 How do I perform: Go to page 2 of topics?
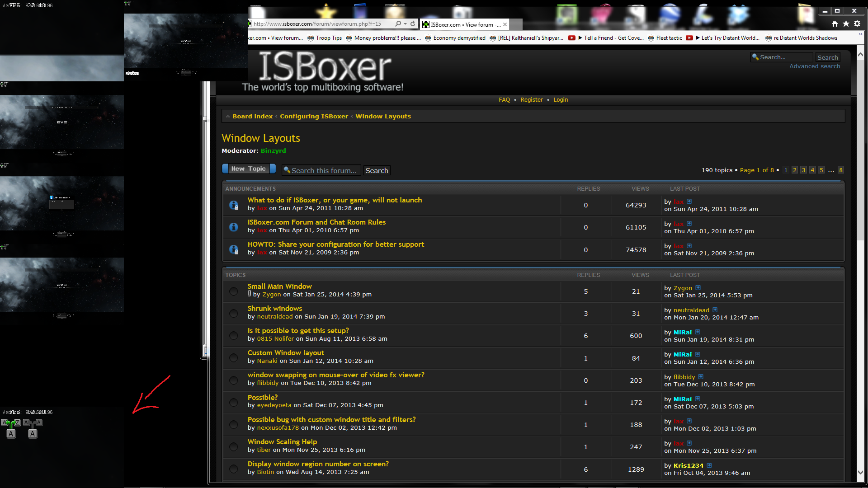pos(794,170)
